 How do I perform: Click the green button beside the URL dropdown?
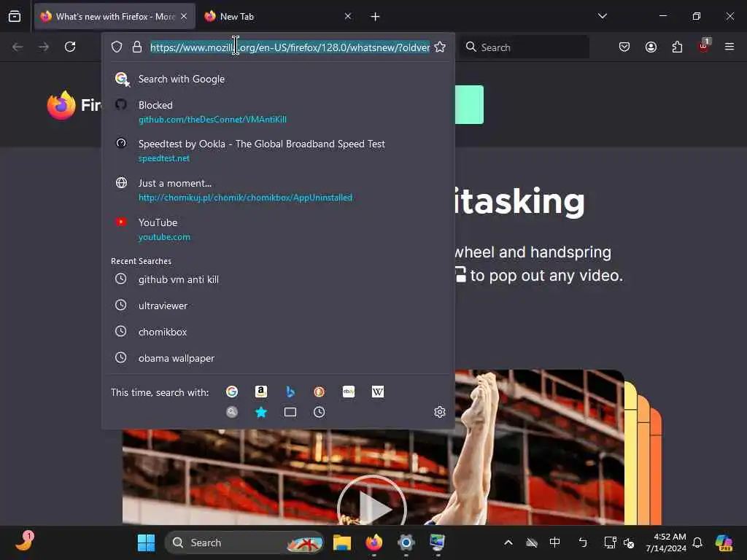[469, 105]
